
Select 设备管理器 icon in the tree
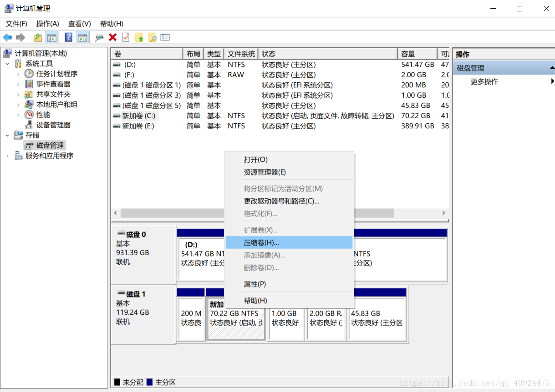coord(29,125)
